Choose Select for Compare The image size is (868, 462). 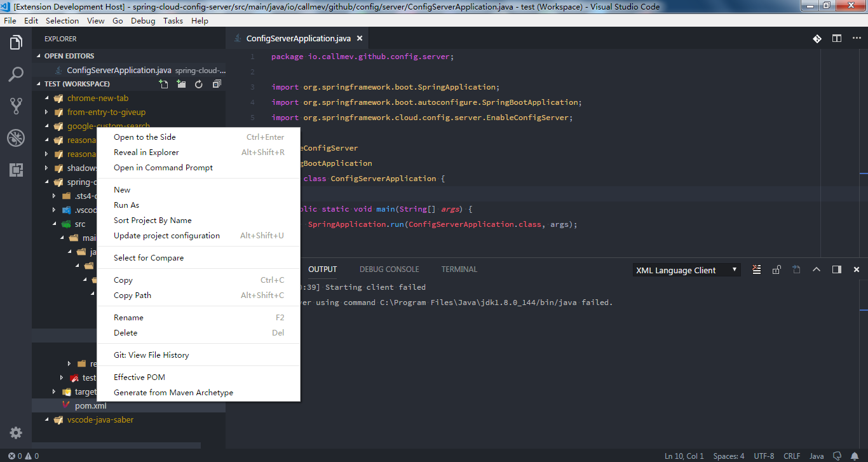pyautogui.click(x=198, y=257)
